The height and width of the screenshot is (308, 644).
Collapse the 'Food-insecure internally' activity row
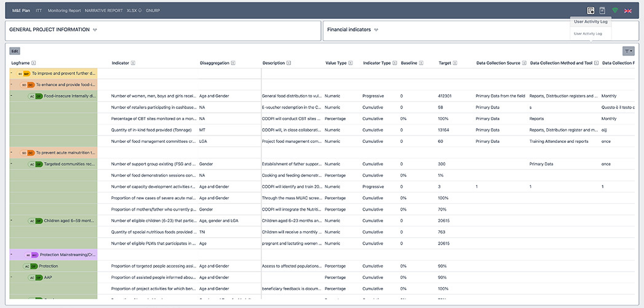pos(12,95)
